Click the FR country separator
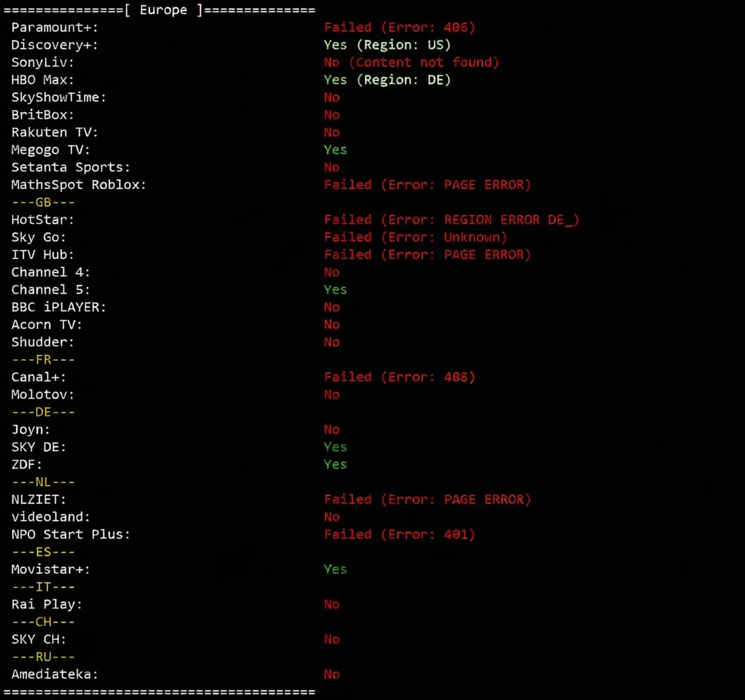 [43, 360]
